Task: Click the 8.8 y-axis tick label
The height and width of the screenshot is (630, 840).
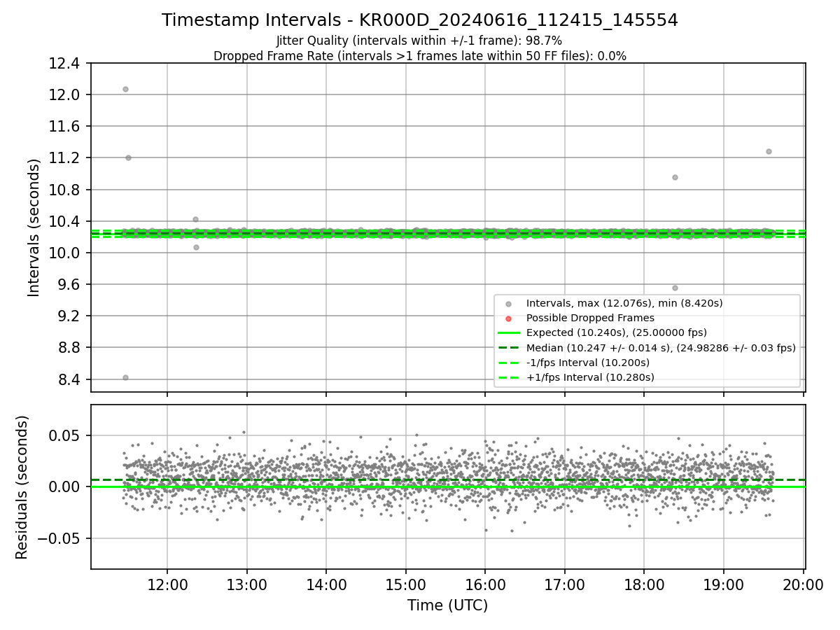Action: pyautogui.click(x=69, y=348)
